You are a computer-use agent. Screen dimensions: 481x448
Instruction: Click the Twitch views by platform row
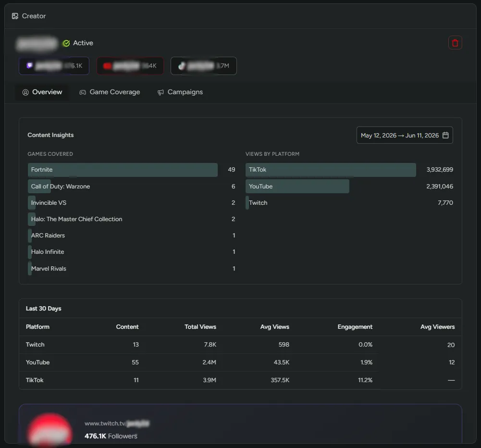tap(349, 203)
